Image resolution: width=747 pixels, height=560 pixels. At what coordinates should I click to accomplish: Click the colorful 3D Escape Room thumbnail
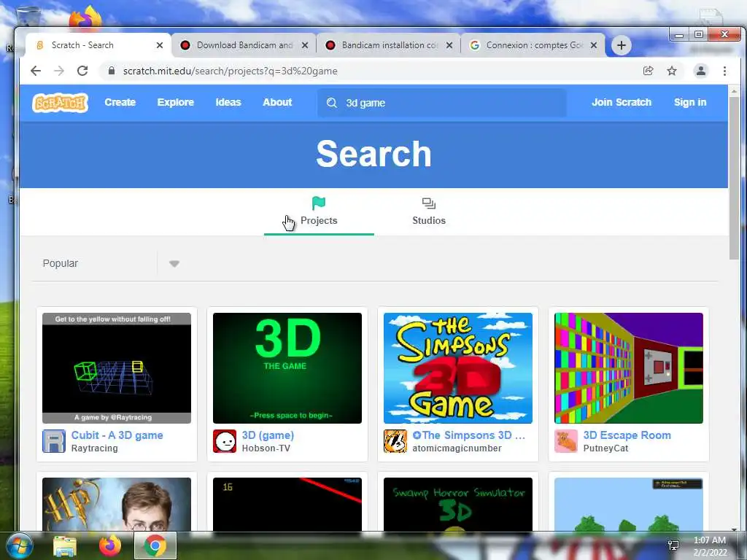click(629, 368)
